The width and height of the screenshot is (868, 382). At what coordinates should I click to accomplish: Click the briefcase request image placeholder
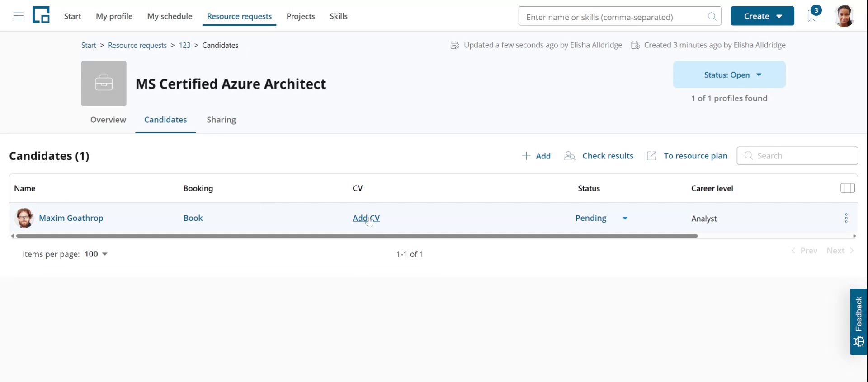[104, 84]
